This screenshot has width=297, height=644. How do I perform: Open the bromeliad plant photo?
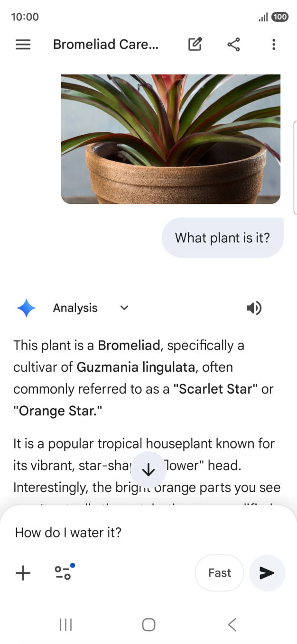coord(171,139)
